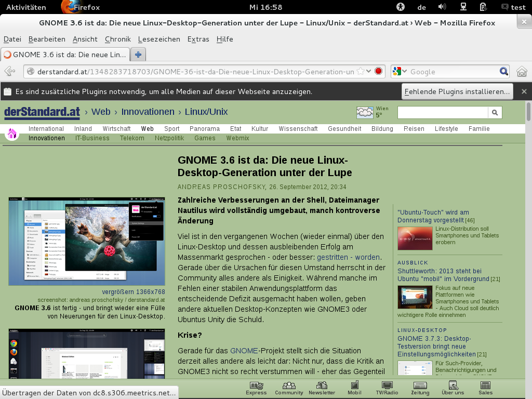Open Community in footer bar

(289, 389)
